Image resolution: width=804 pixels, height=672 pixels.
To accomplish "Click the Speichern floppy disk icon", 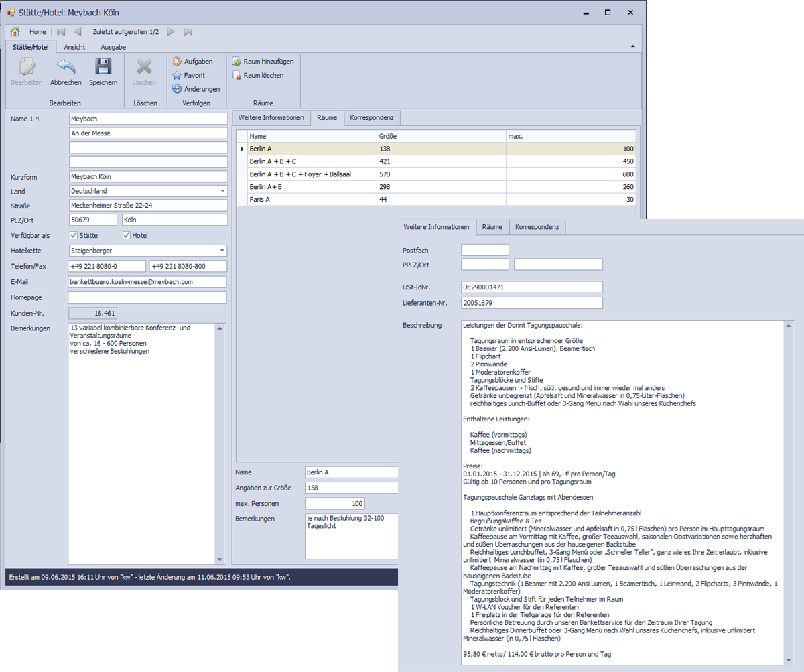I will [x=103, y=67].
